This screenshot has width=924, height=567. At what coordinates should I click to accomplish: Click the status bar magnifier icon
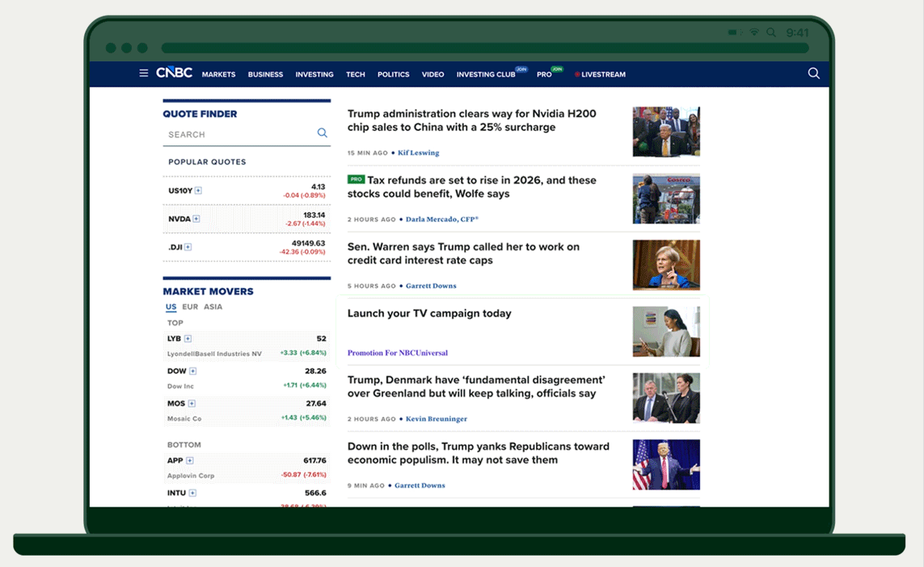point(770,32)
